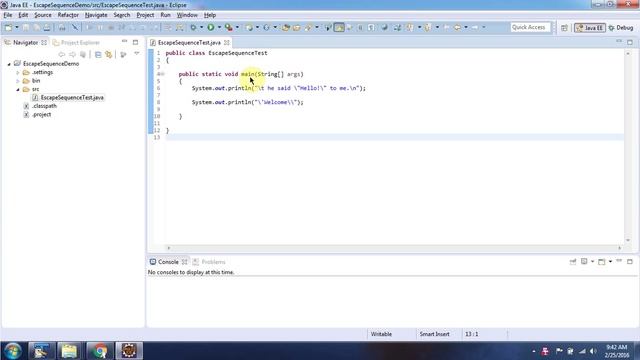The image size is (640, 360).
Task: Switch to the Navigator tab
Action: tap(25, 42)
